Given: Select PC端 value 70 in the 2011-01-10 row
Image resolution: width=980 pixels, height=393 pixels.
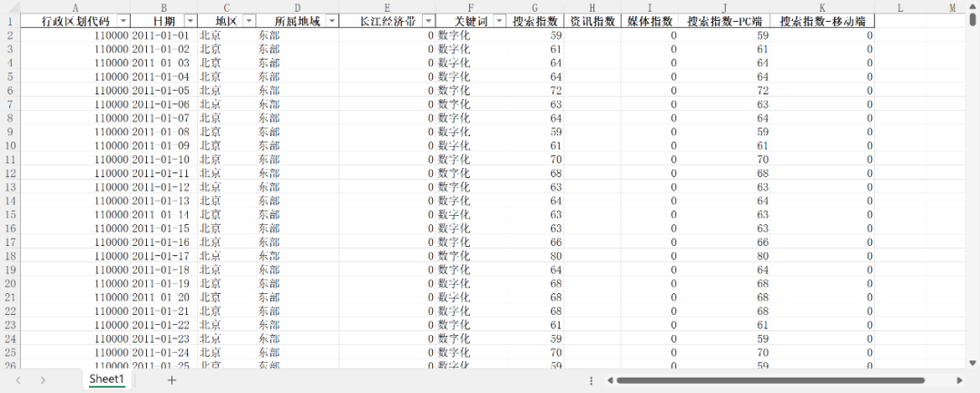Looking at the screenshot, I should pos(724,159).
